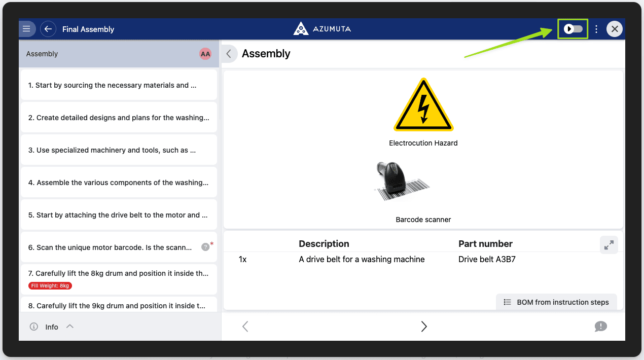Image resolution: width=644 pixels, height=360 pixels.
Task: Go to the previous instruction step
Action: (x=245, y=327)
